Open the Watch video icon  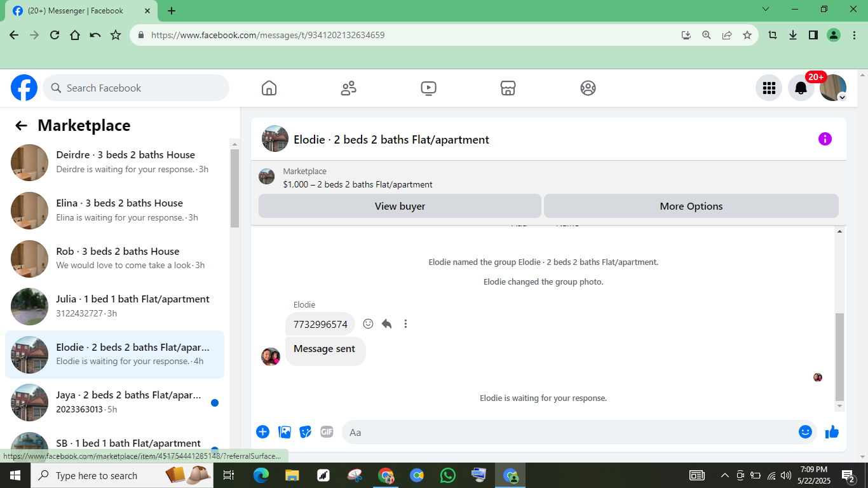[x=428, y=88]
